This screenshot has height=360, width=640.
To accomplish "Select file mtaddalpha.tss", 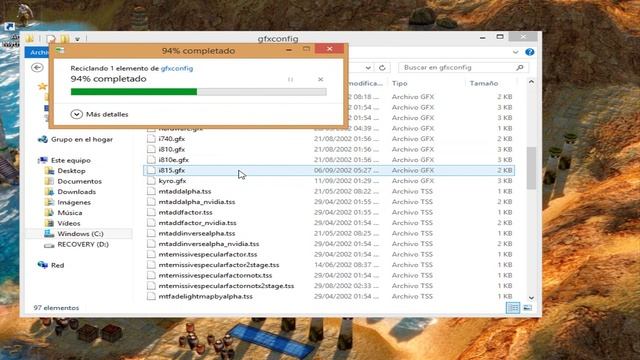I will [185, 191].
